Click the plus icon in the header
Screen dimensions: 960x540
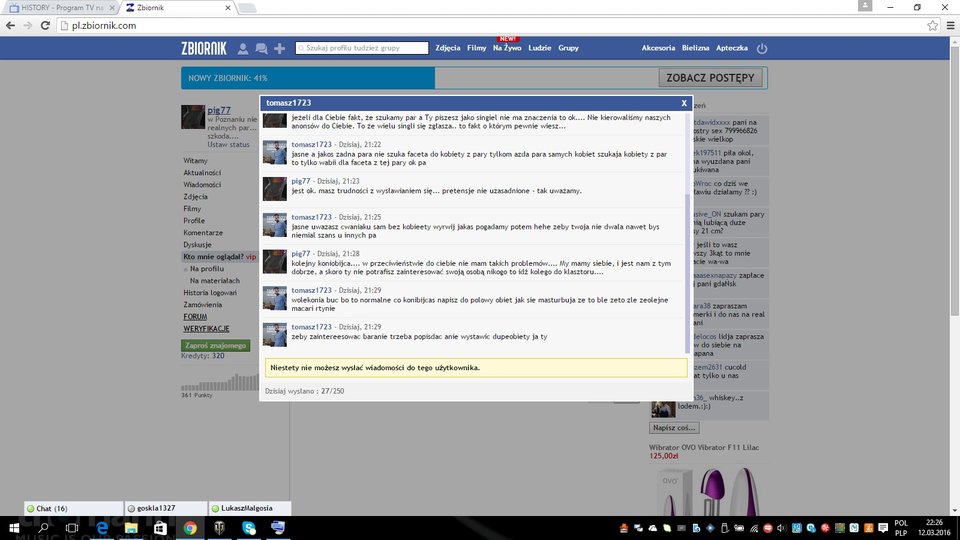279,48
